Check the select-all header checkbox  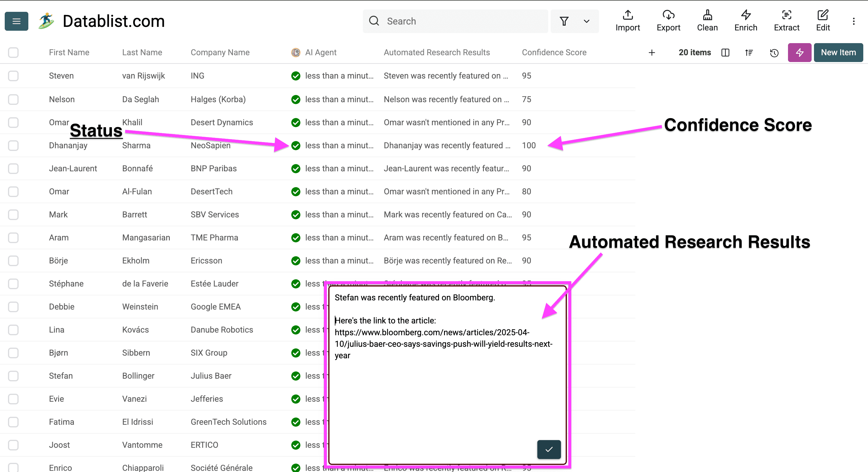(x=13, y=53)
